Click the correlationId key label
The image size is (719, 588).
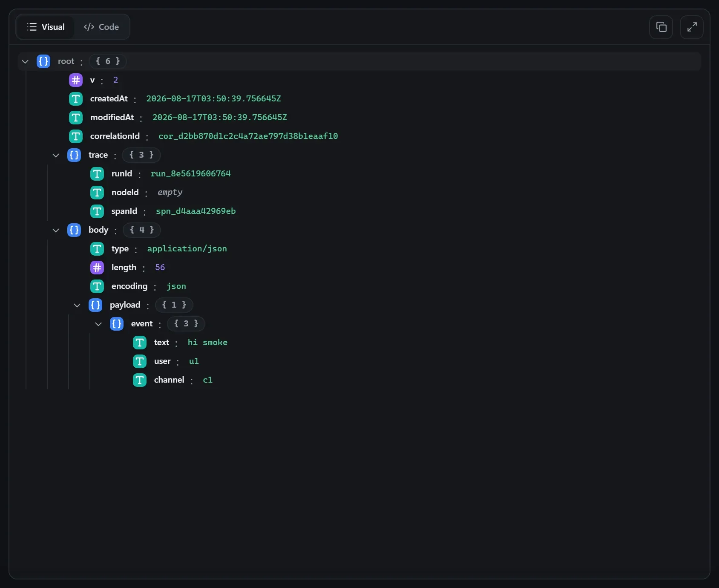[115, 136]
